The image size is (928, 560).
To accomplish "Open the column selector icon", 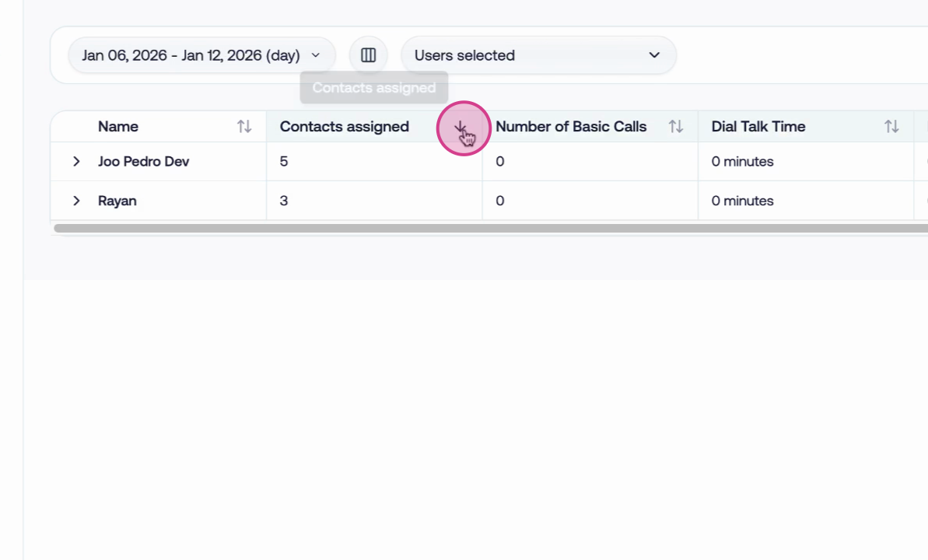I will coord(368,55).
